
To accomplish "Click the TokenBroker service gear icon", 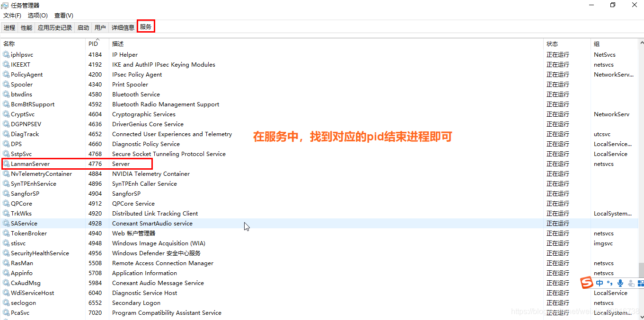I will tap(6, 234).
